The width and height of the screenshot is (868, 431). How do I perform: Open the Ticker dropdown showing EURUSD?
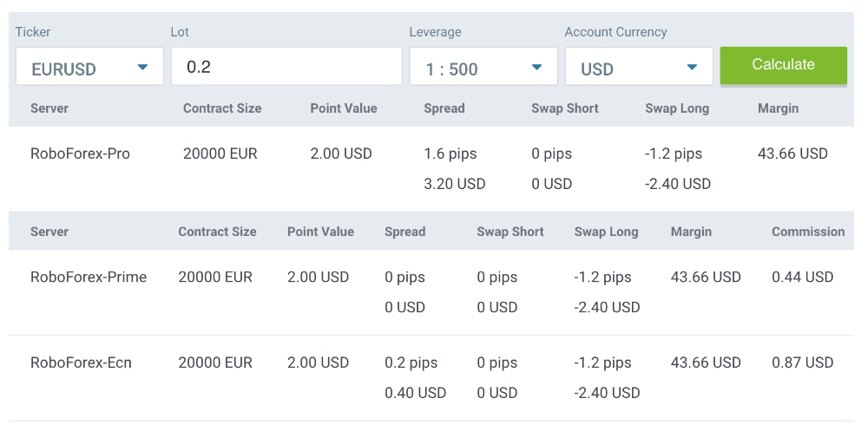(x=89, y=67)
